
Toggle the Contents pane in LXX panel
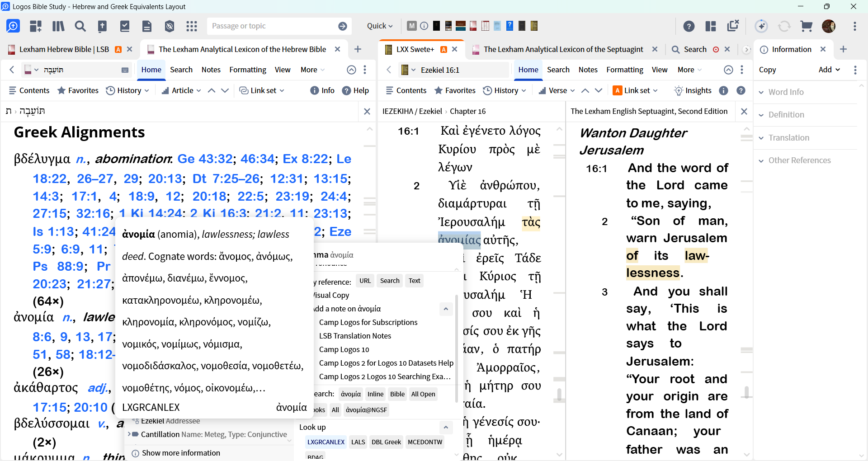(406, 90)
